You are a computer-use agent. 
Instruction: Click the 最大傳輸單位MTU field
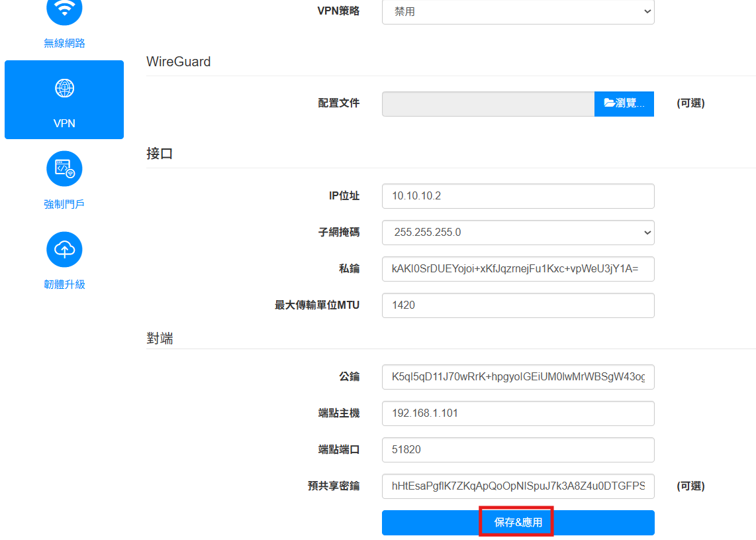pos(518,305)
